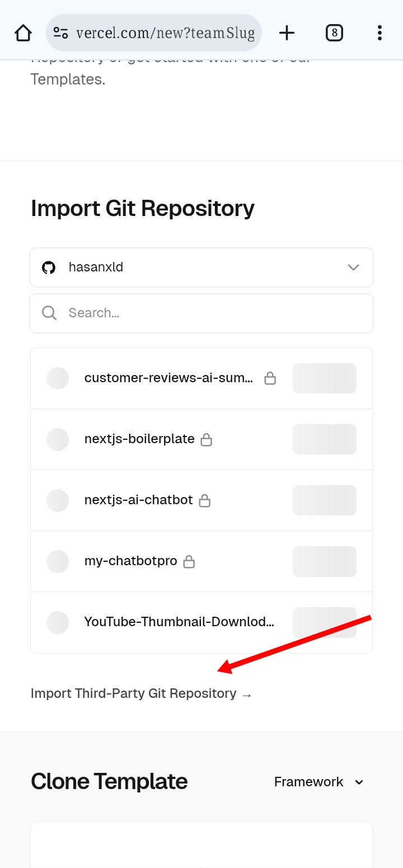Tap the browser home icon
Screen dimensions: 403x868
(x=23, y=33)
